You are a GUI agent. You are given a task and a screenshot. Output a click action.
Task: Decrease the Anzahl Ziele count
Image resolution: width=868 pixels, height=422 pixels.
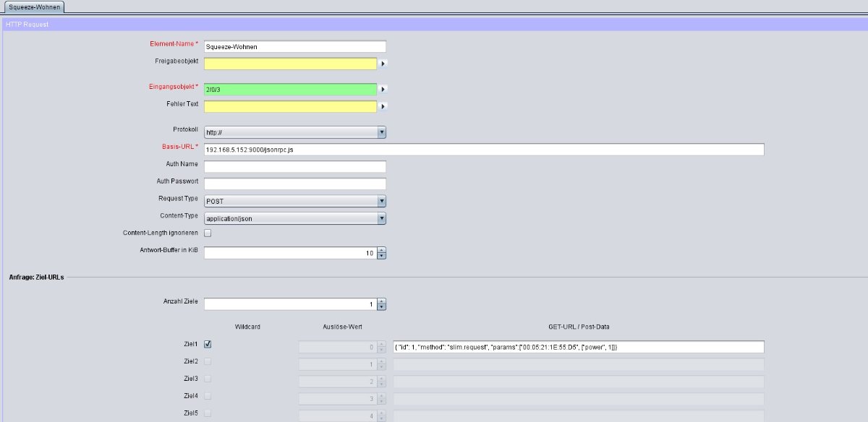click(382, 307)
